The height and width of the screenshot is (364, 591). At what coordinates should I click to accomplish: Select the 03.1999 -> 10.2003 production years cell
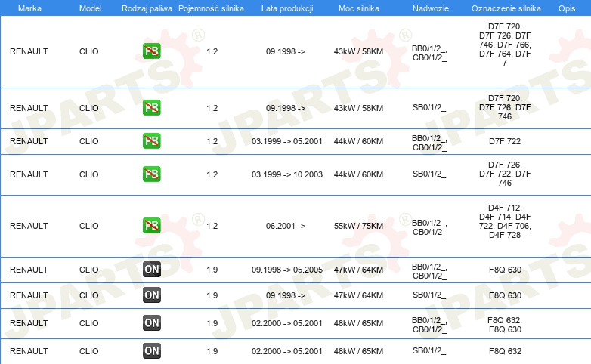coord(287,174)
